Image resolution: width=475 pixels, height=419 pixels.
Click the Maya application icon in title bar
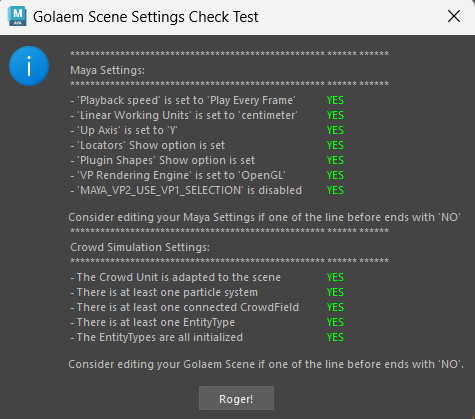[17, 17]
